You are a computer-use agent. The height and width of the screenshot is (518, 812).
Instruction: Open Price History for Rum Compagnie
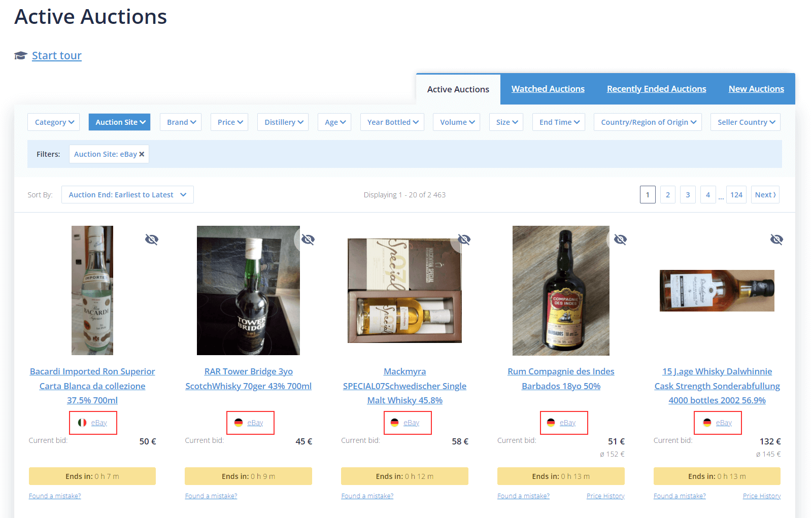[605, 496]
